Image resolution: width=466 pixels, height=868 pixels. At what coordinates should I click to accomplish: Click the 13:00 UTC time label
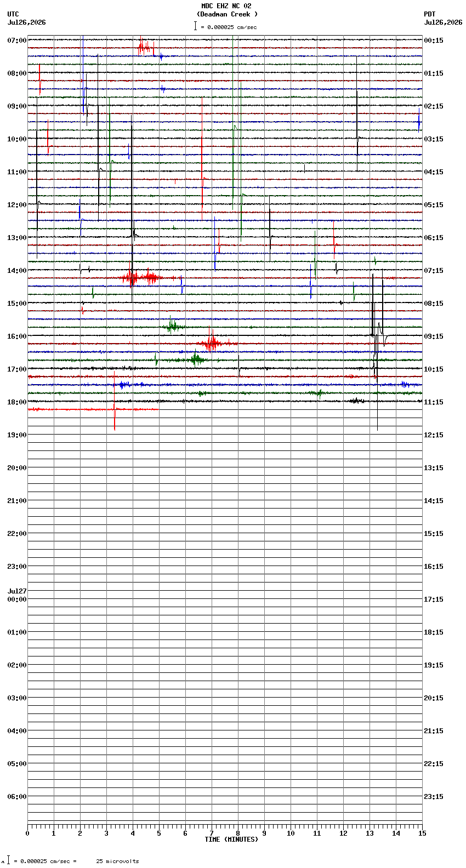(x=17, y=238)
